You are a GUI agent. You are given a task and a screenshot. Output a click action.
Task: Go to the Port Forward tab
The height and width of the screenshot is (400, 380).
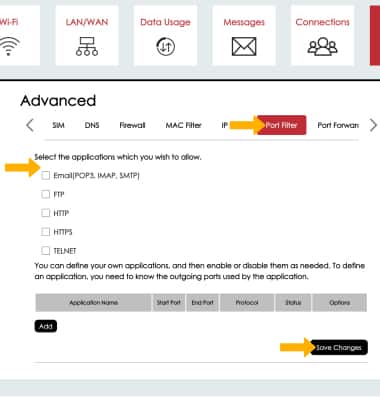click(x=338, y=125)
